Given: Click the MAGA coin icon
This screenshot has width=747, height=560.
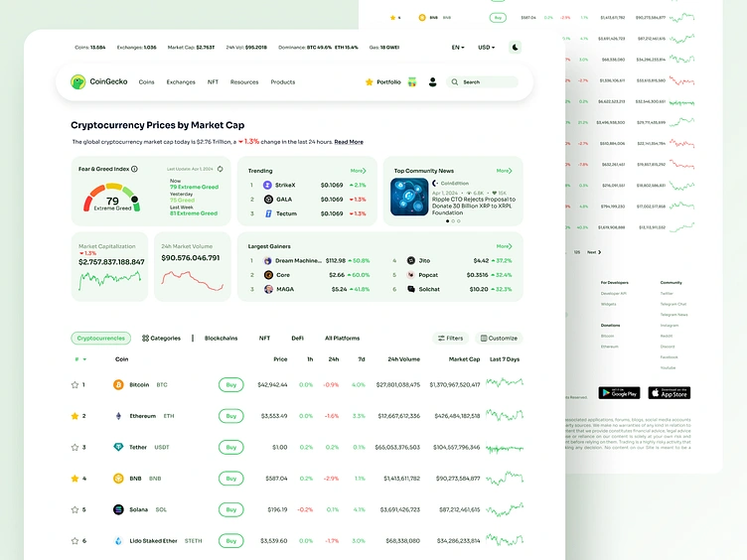Looking at the screenshot, I should (268, 289).
